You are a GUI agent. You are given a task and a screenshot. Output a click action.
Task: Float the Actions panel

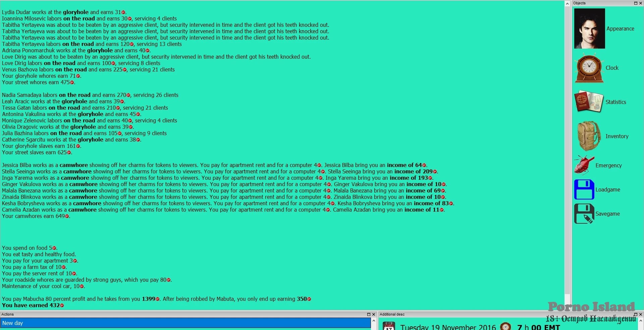pos(369,314)
